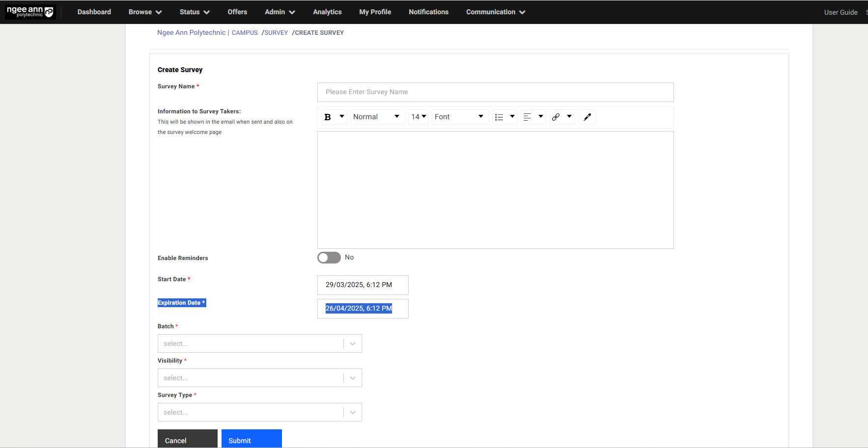Viewport: 868px width, 448px height.
Task: Click the bulleted list icon
Action: [x=499, y=117]
